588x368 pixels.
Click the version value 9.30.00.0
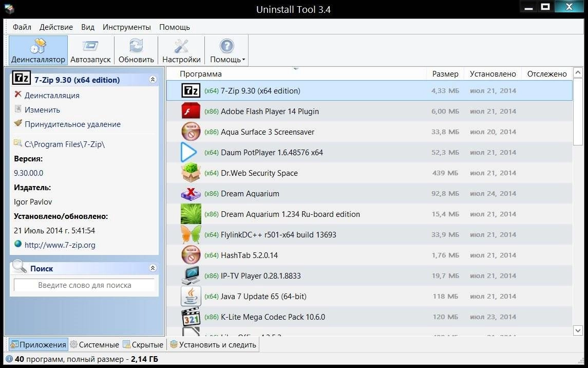(x=28, y=173)
